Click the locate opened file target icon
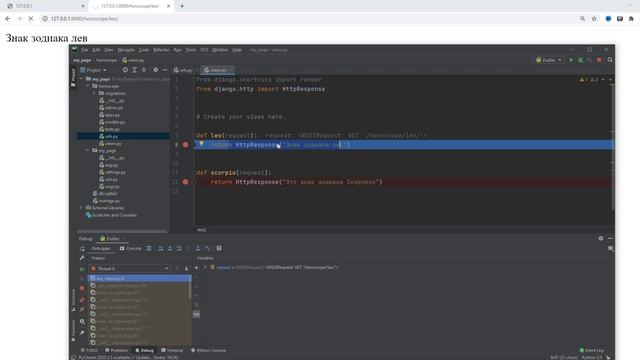Viewport: 640px width, 360px height. point(125,70)
